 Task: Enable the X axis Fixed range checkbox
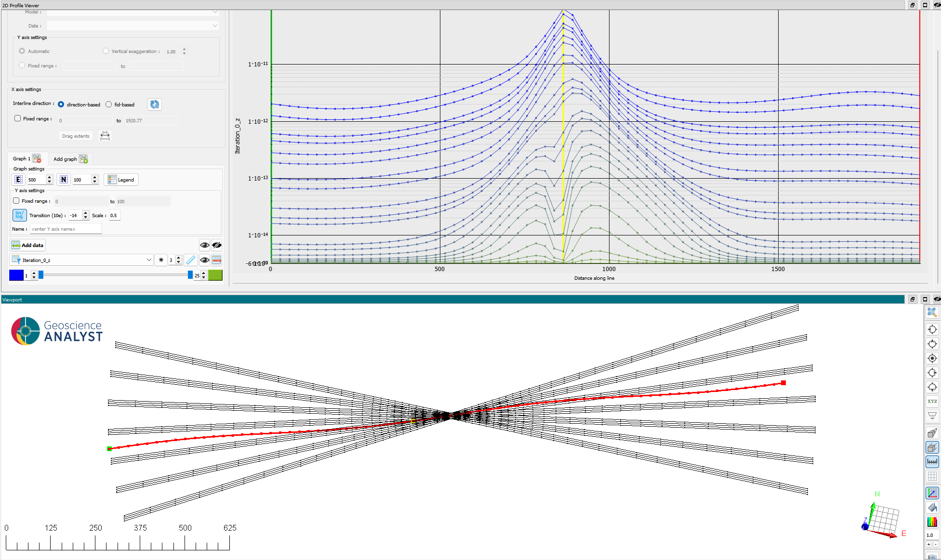[x=18, y=118]
